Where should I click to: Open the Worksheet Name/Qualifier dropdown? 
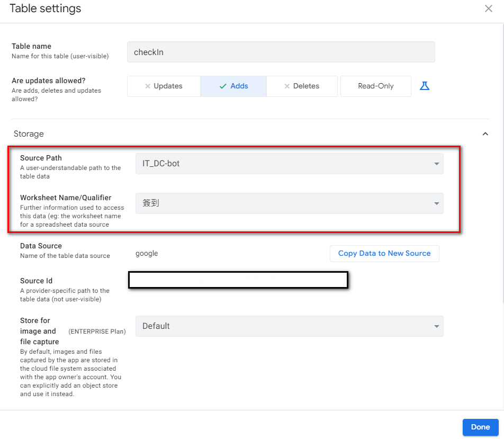[x=289, y=203]
